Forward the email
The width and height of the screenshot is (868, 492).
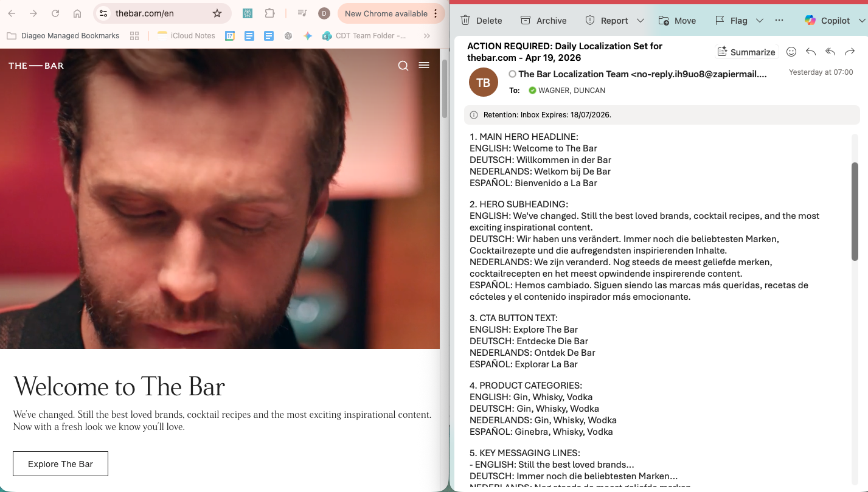pos(850,52)
